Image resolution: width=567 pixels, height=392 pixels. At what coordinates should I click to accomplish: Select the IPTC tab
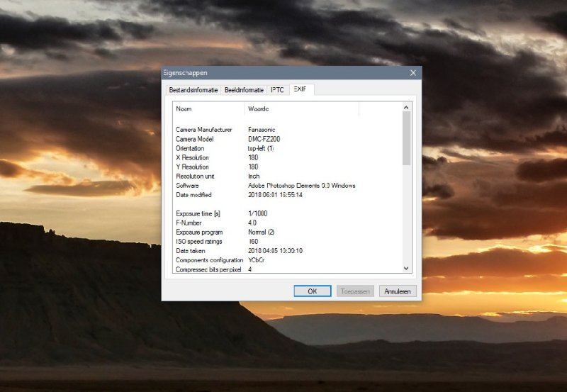(276, 90)
